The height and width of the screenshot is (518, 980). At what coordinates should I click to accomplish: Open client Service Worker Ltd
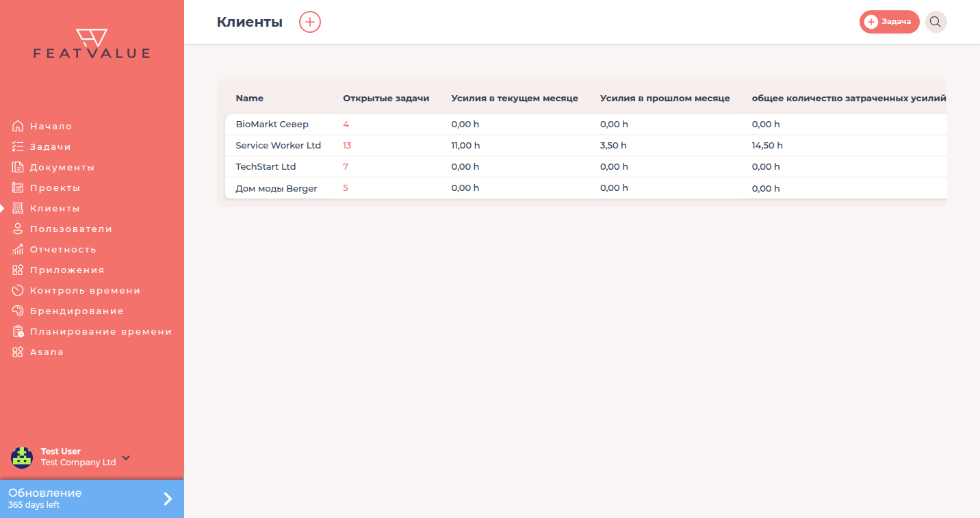pyautogui.click(x=279, y=146)
